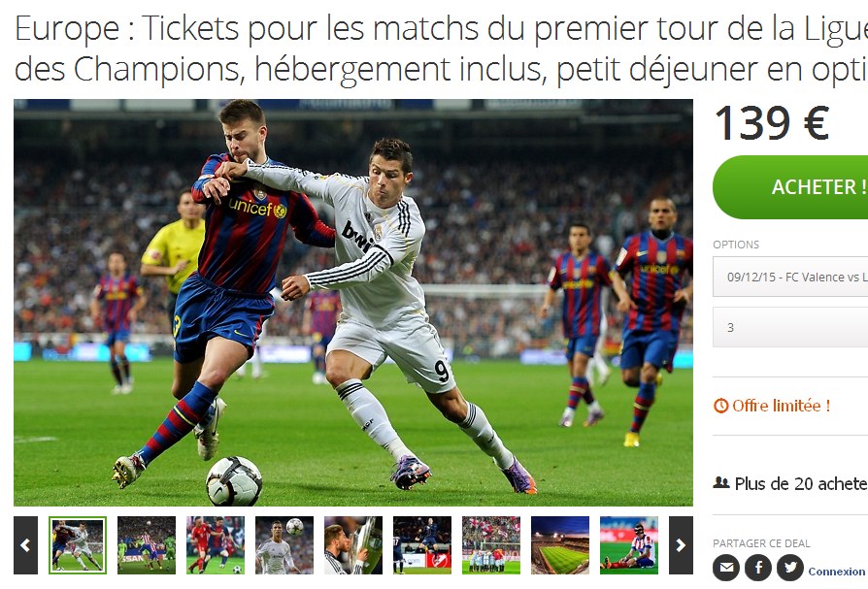The width and height of the screenshot is (868, 589).
Task: Select the thumbnail of seated masked player
Action: (x=629, y=545)
